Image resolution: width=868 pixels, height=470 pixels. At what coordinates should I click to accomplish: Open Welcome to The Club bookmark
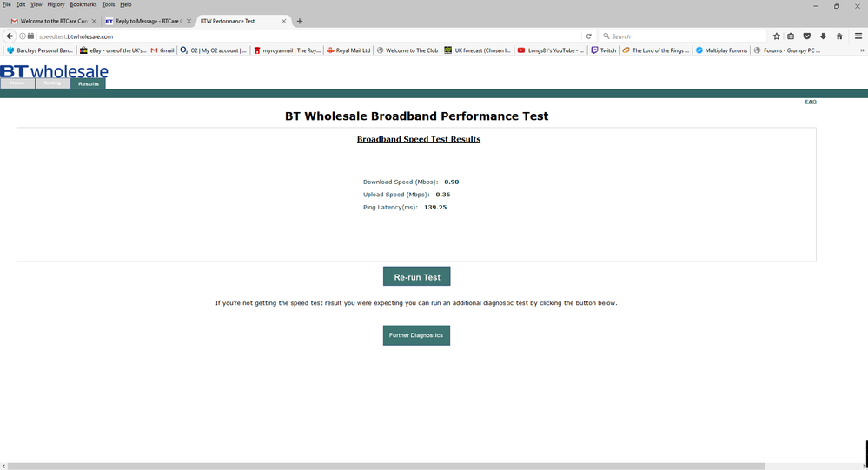click(x=407, y=50)
